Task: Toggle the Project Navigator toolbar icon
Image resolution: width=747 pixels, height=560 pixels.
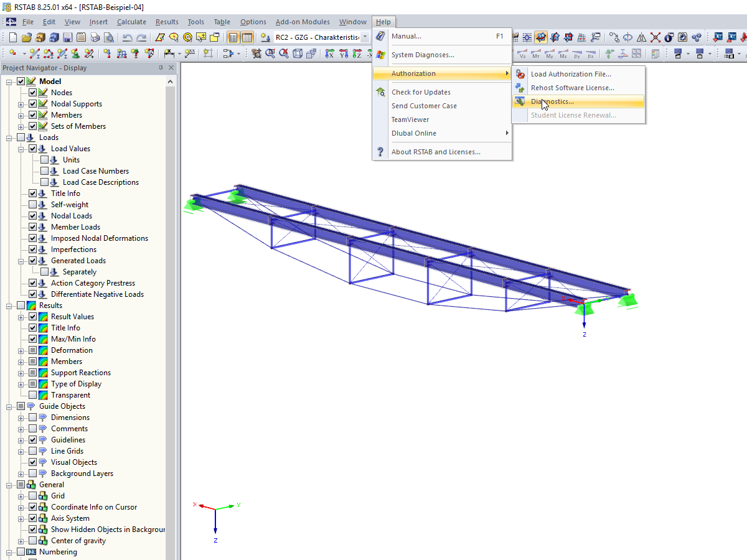Action: click(233, 37)
